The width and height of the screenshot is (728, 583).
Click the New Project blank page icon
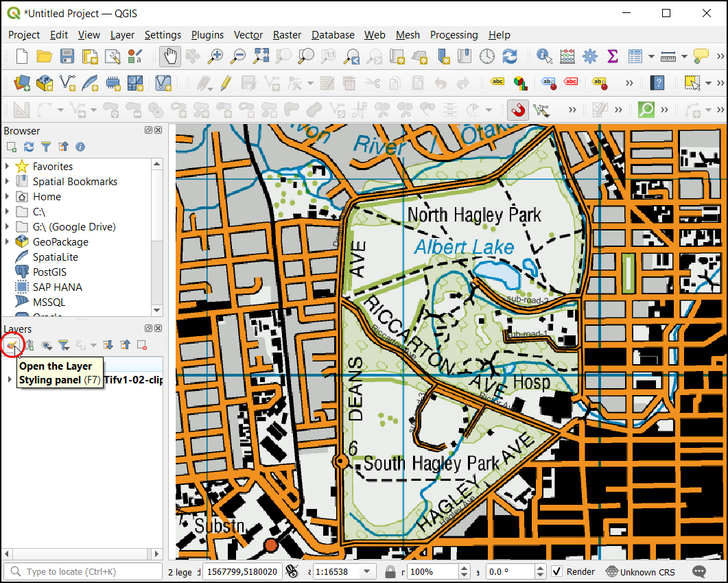[22, 56]
